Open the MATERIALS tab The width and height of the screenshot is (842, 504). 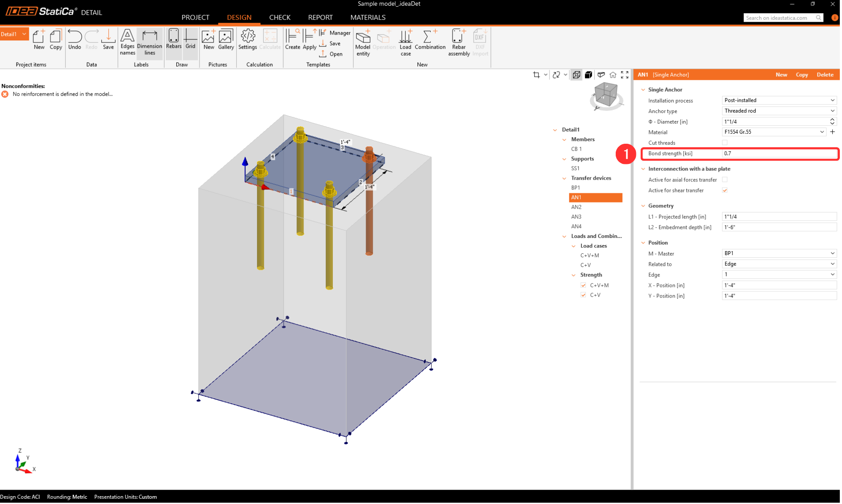pos(367,18)
